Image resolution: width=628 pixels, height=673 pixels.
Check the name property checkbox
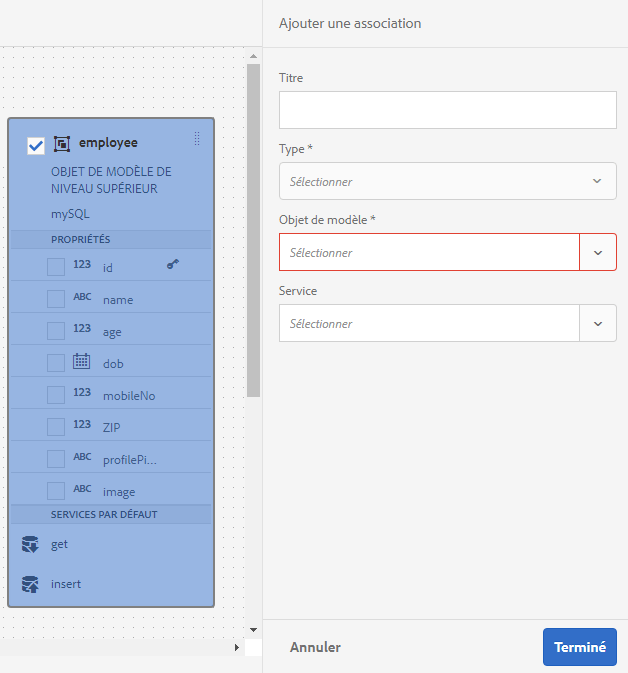(56, 299)
